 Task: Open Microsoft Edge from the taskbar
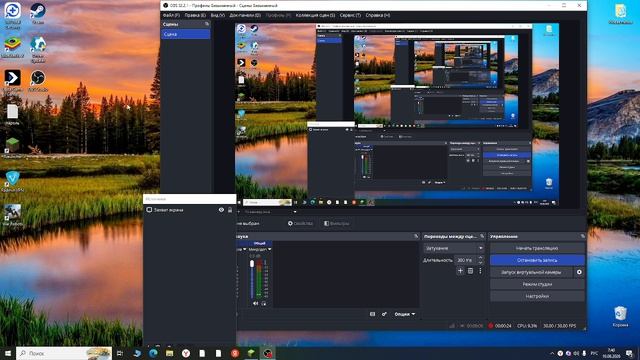point(153,353)
